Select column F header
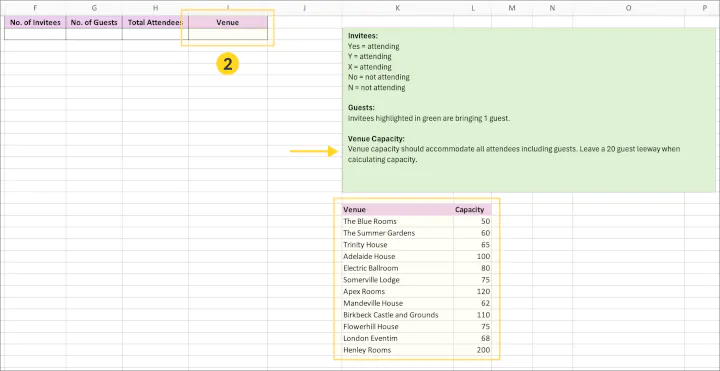The height and width of the screenshot is (371, 720). (x=35, y=8)
